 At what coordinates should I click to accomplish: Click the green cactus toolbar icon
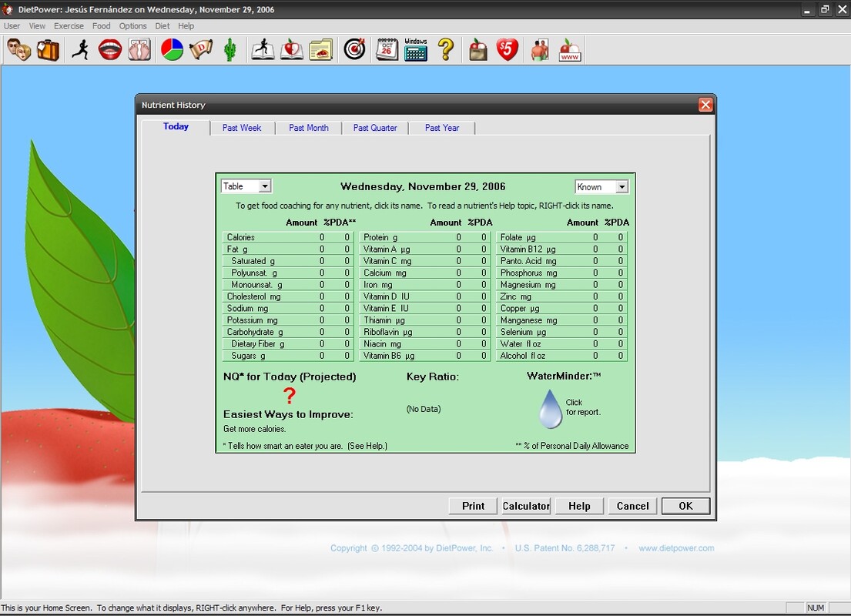coord(230,49)
